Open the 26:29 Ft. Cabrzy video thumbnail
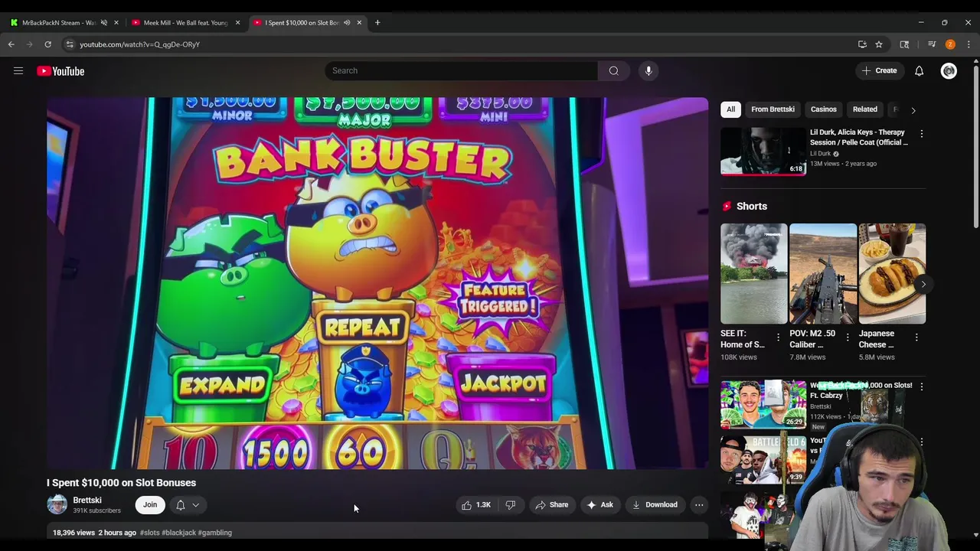 pos(763,404)
